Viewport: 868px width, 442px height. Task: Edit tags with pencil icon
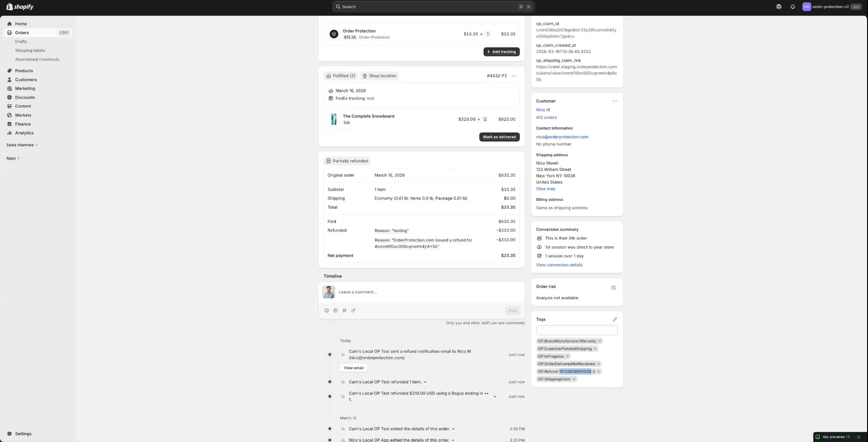tap(614, 320)
